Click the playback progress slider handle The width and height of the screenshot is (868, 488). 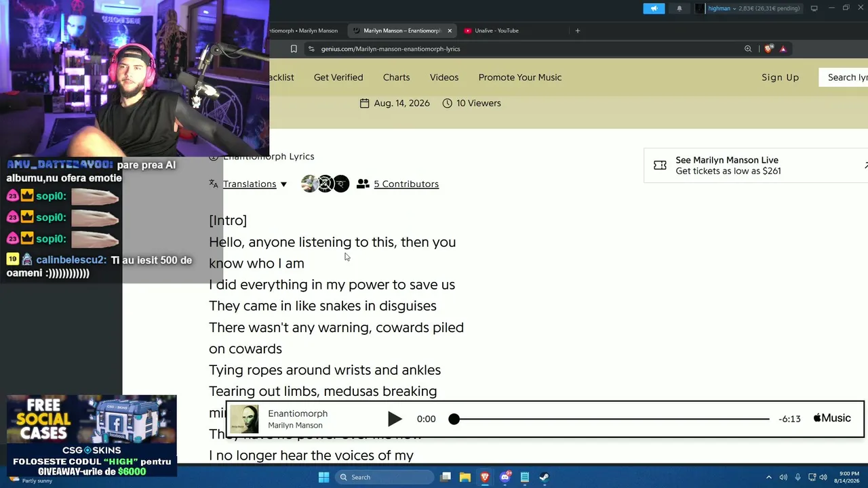click(x=454, y=419)
